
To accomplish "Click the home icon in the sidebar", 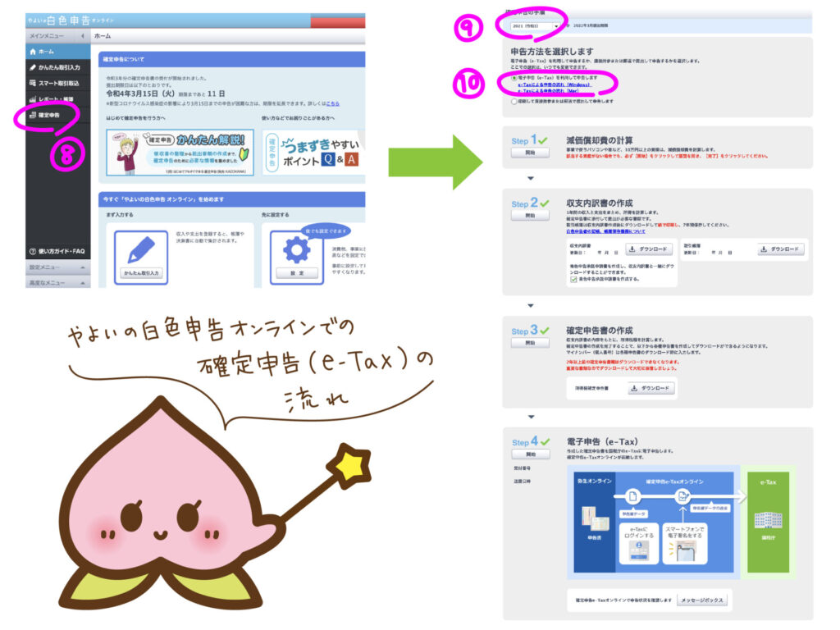I will (x=33, y=52).
